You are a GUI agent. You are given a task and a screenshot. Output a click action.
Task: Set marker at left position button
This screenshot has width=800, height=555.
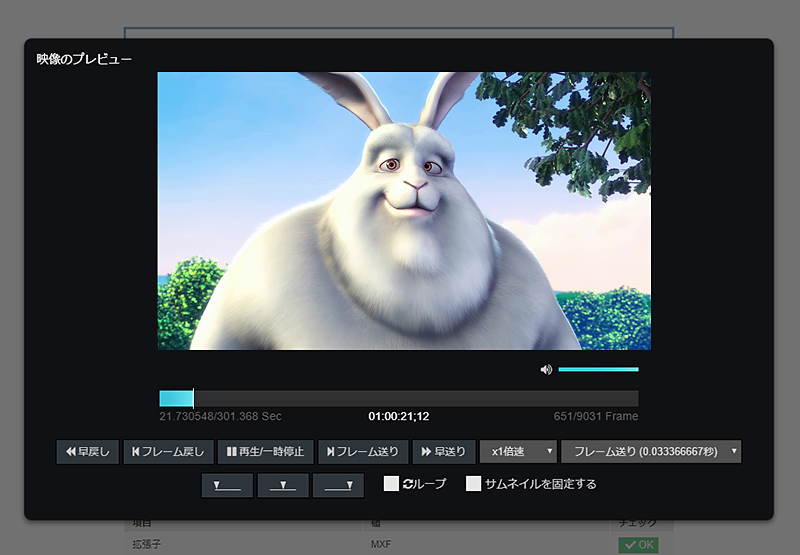point(227,485)
